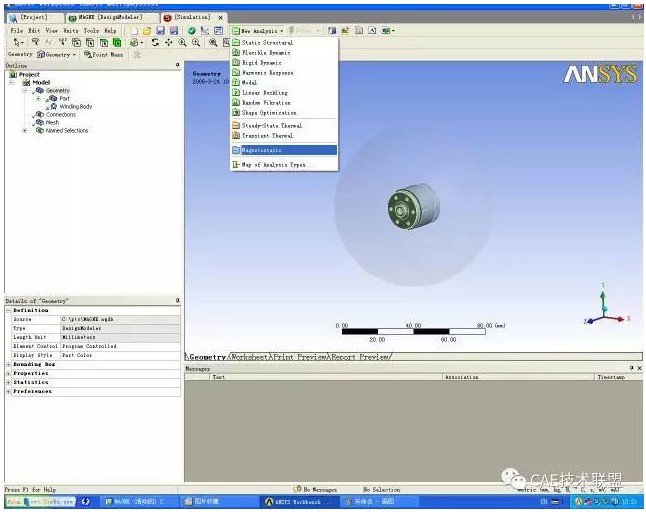
Task: Click the Zoom magnifier icon
Action: (x=182, y=42)
